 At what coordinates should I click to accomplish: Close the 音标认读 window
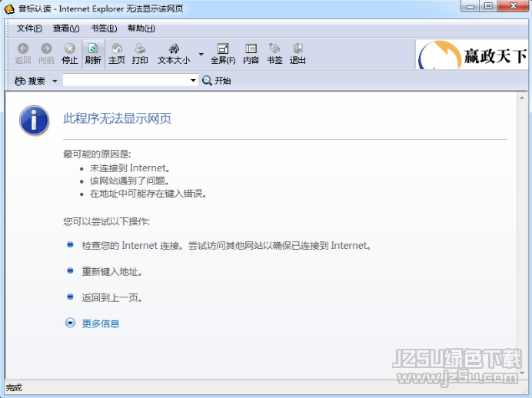tap(514, 6)
